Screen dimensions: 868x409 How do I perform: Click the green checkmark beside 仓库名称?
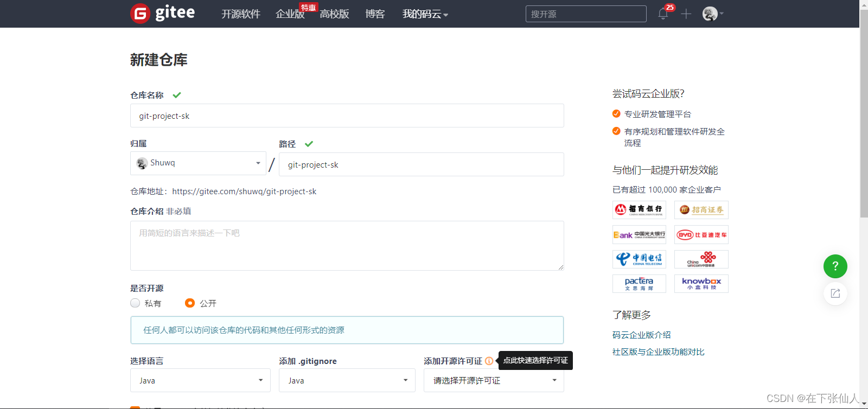[177, 95]
